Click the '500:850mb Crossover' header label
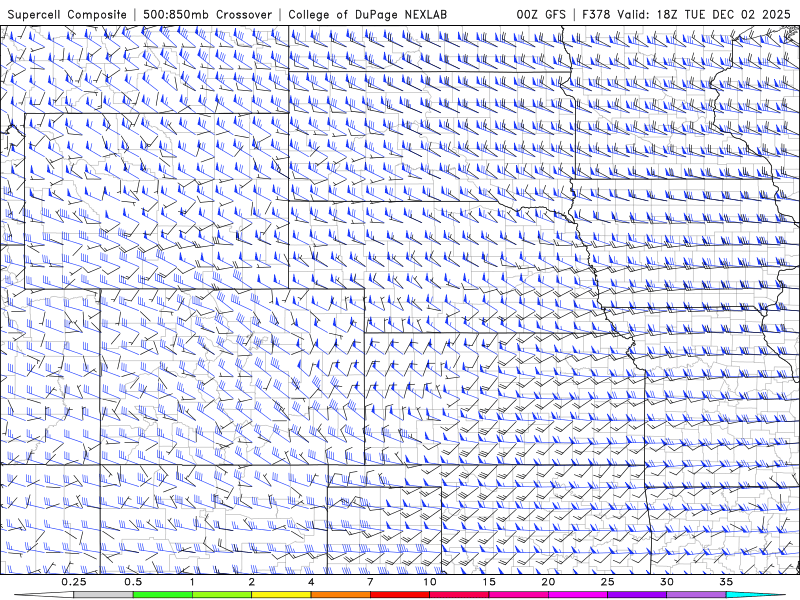The height and width of the screenshot is (600, 800). click(x=208, y=14)
